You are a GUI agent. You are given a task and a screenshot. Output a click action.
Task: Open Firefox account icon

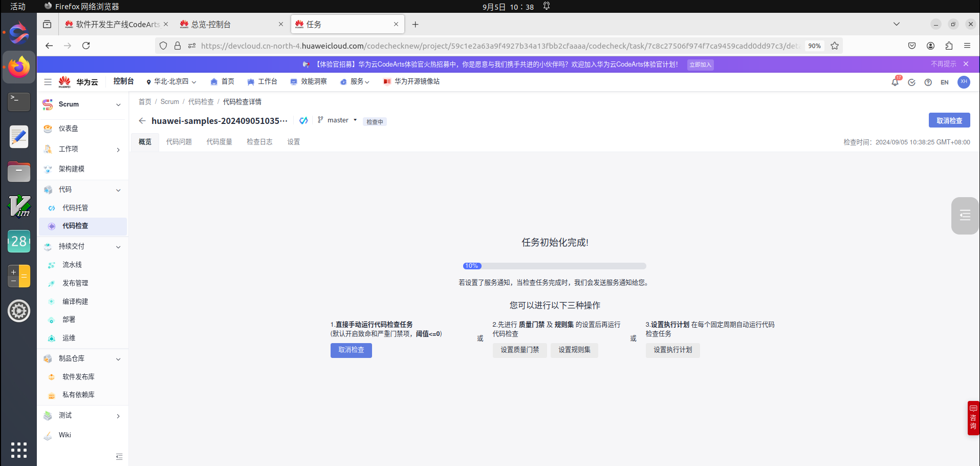pyautogui.click(x=930, y=46)
